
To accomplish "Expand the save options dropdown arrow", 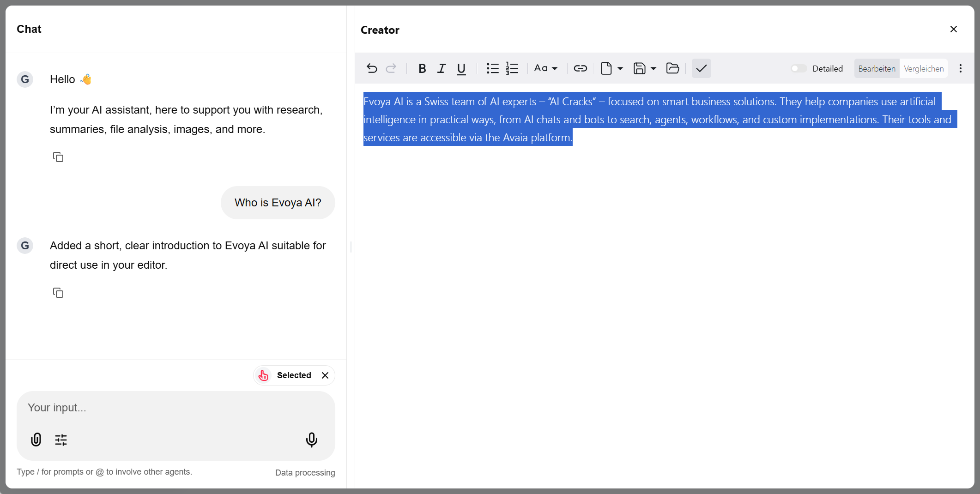I will point(653,68).
